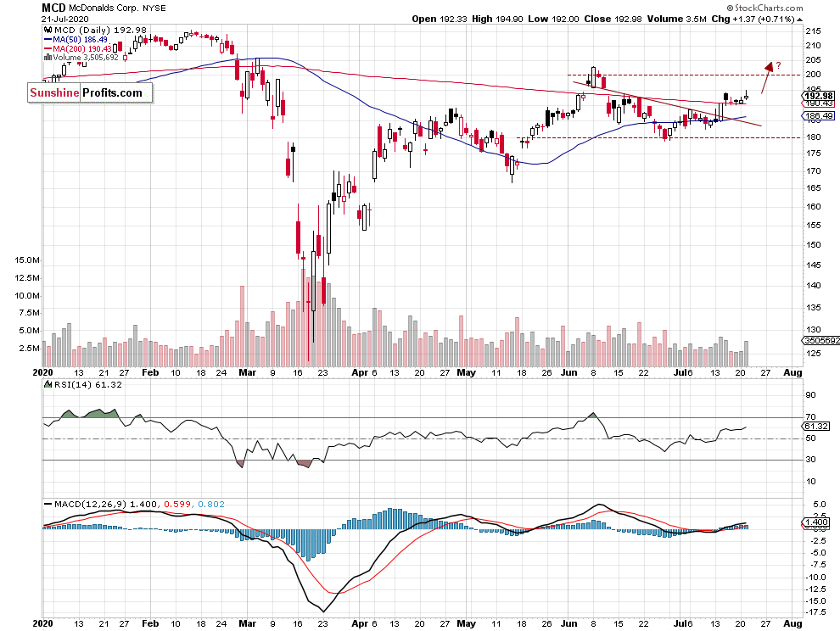
Task: Open the StockCharts.com copyright link
Action: pyautogui.click(x=764, y=8)
